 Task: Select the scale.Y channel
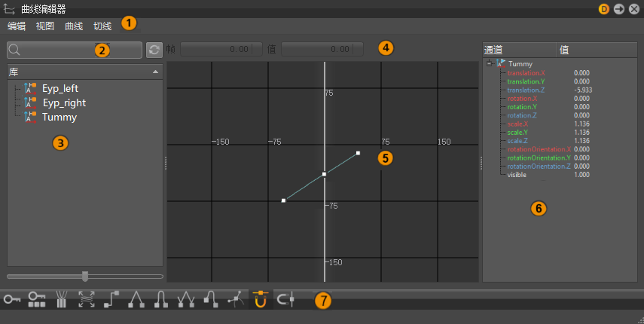[517, 132]
